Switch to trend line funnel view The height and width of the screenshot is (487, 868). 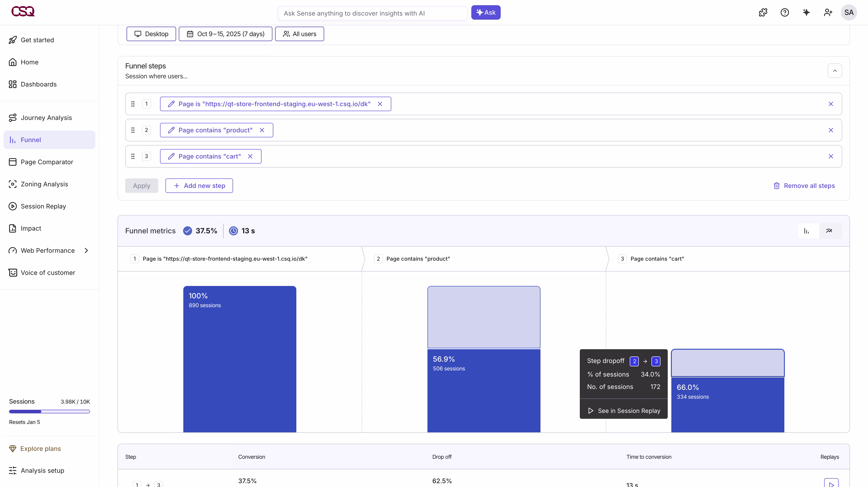point(829,231)
